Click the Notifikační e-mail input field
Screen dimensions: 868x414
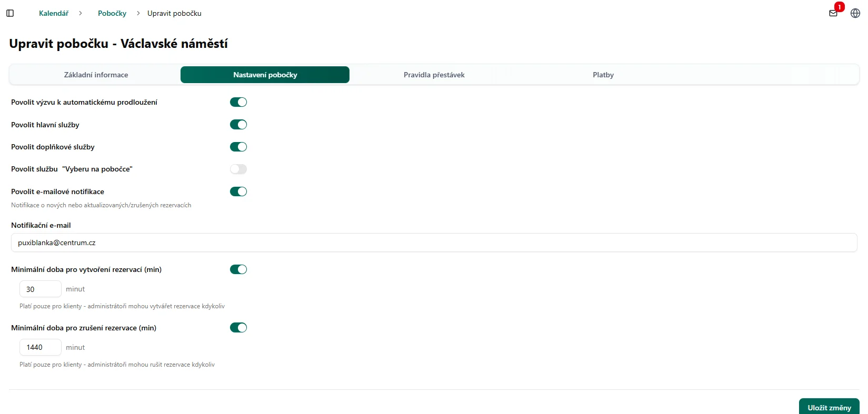[x=434, y=243]
